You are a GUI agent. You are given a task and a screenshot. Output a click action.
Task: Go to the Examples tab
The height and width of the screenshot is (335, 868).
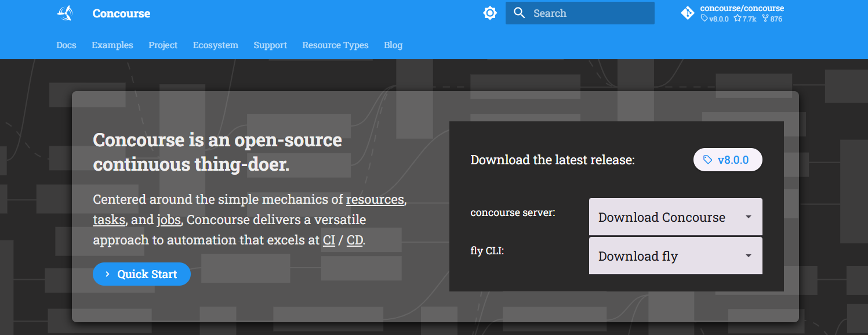pos(112,45)
